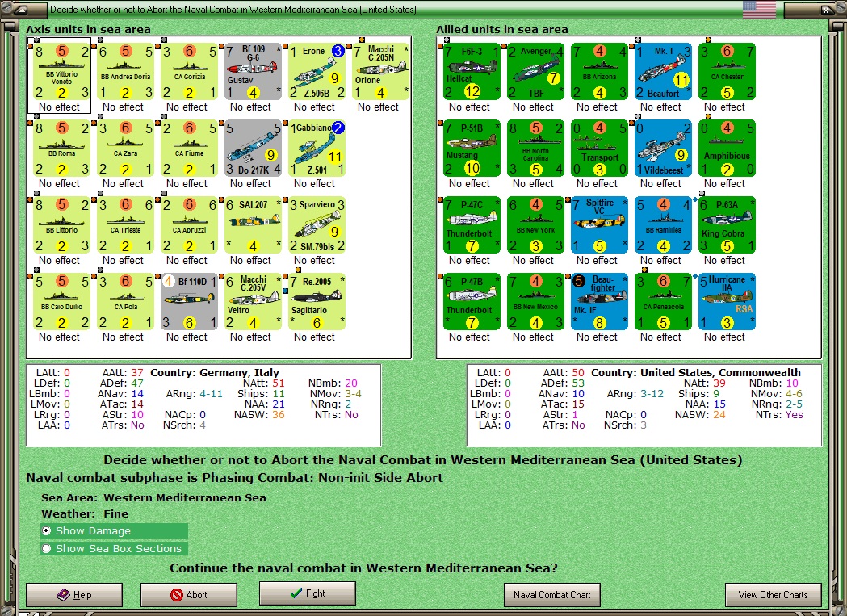Select the Sparviero SM.79bis counter

pyautogui.click(x=317, y=224)
